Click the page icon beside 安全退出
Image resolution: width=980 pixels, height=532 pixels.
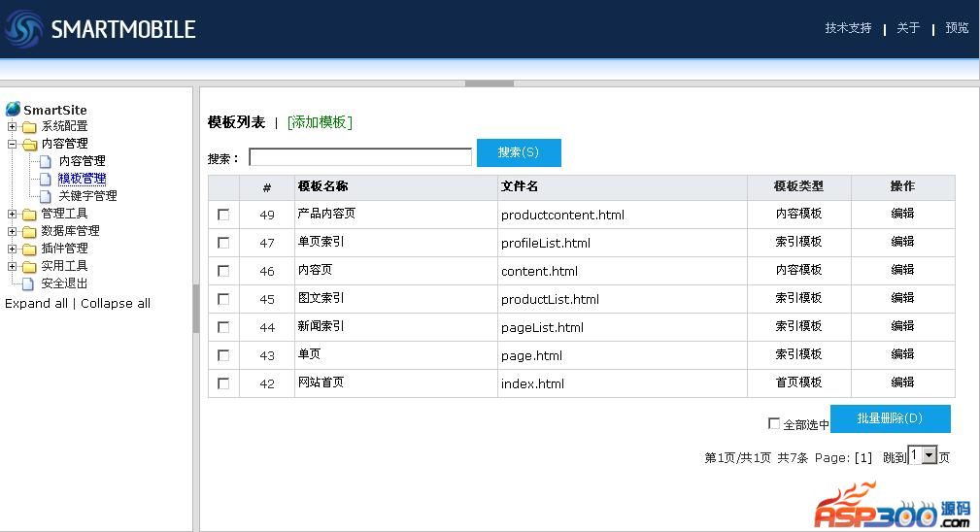coord(28,284)
